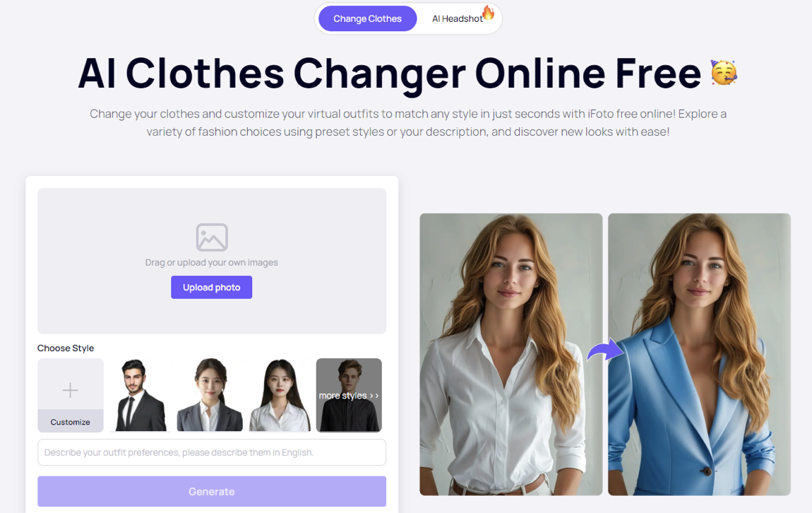Choose the woman in gray blazer style
812x513 pixels.
210,395
